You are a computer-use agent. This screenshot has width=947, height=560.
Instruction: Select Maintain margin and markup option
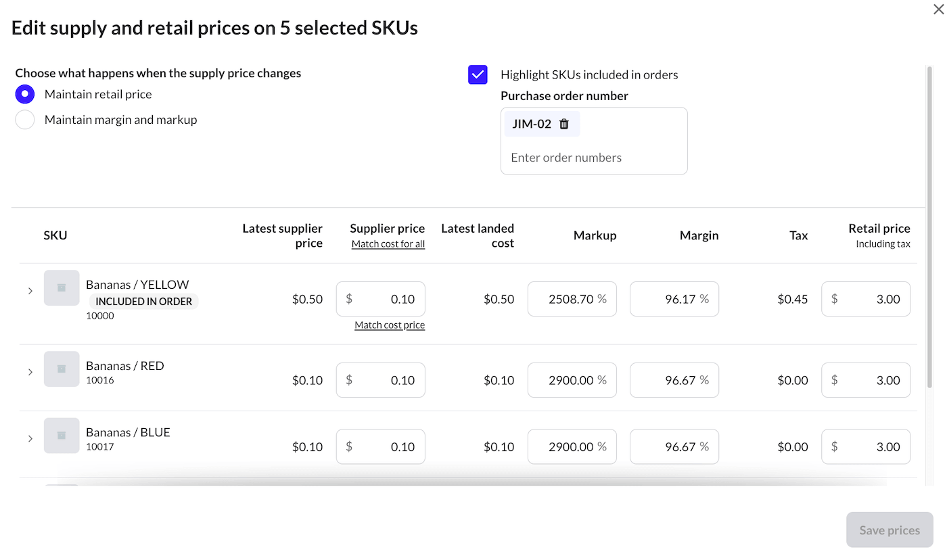point(25,120)
